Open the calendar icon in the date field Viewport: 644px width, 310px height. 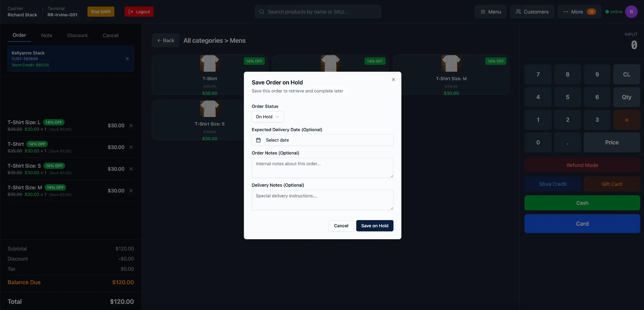pos(259,140)
